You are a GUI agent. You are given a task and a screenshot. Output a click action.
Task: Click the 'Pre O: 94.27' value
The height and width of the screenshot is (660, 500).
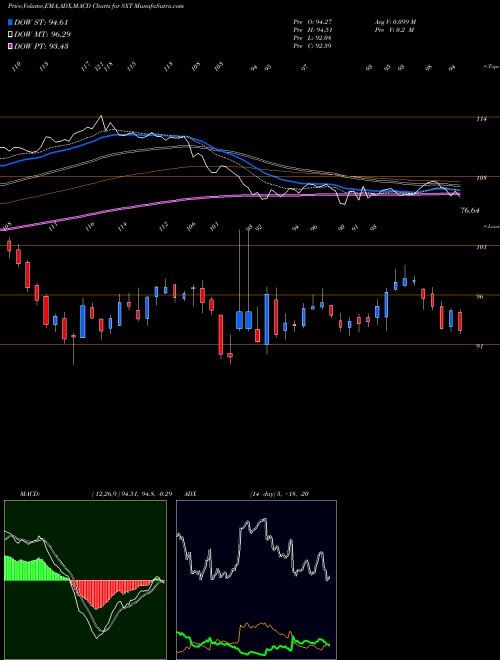pyautogui.click(x=313, y=22)
